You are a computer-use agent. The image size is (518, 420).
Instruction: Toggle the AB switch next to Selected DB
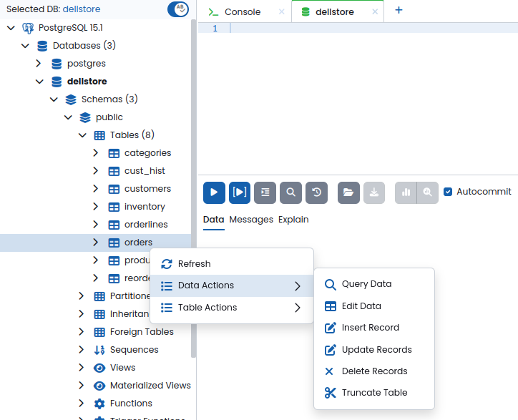(178, 9)
